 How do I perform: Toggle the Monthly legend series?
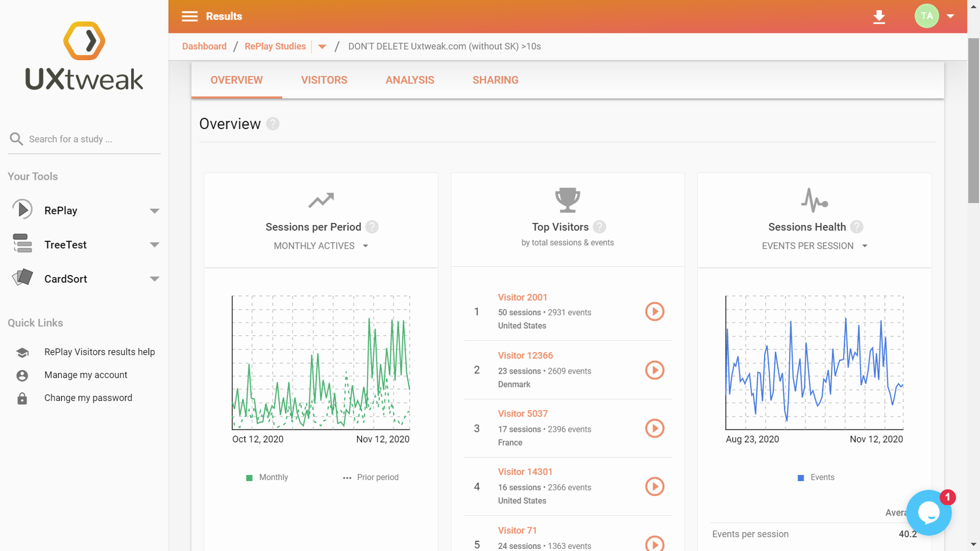tap(267, 477)
